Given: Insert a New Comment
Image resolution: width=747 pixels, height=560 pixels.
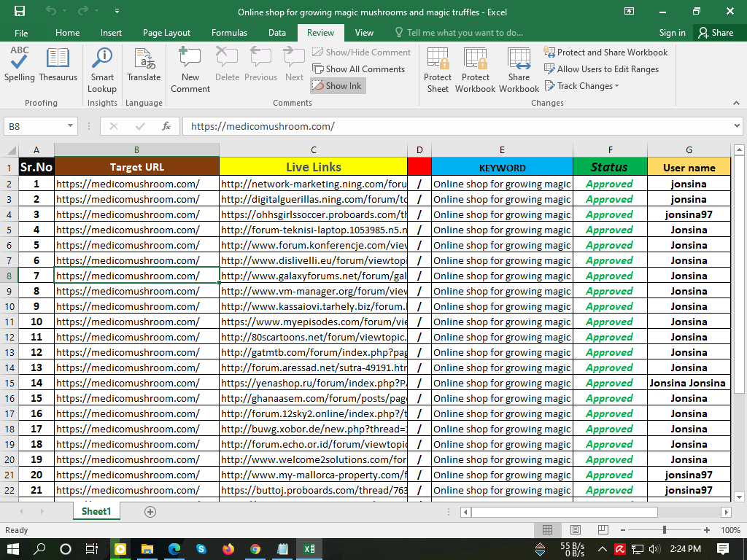Looking at the screenshot, I should pos(190,66).
